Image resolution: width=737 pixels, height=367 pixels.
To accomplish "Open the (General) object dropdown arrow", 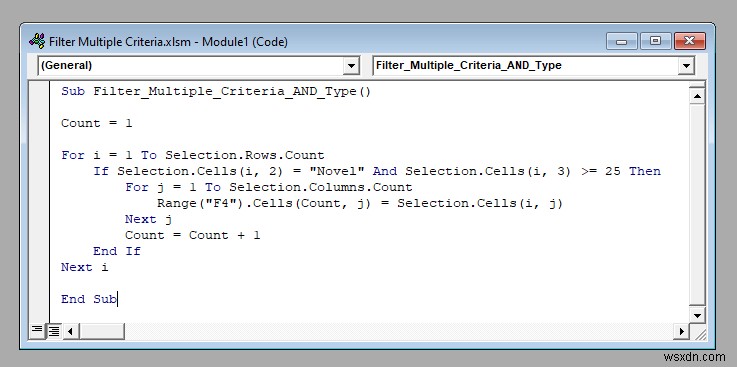I will (351, 66).
